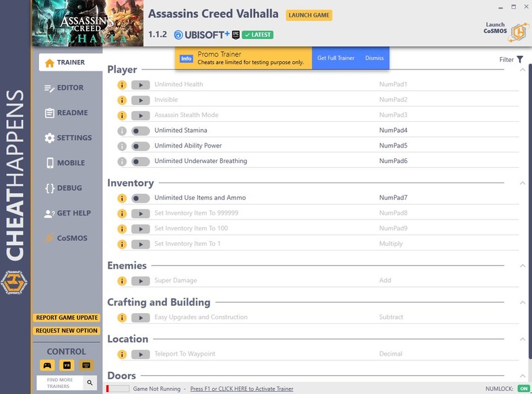
Task: Select the TRAINER tab
Action: 71,63
